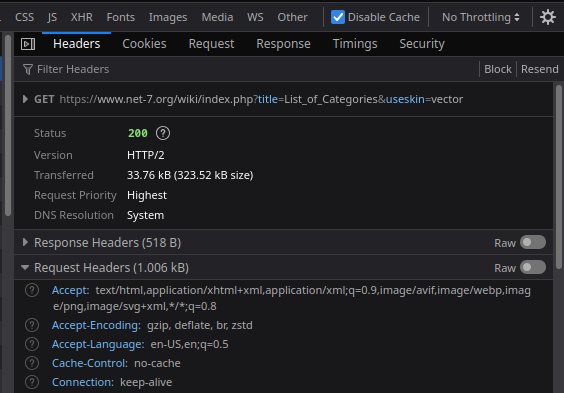Select the Highest request priority value
The width and height of the screenshot is (564, 393).
(147, 195)
